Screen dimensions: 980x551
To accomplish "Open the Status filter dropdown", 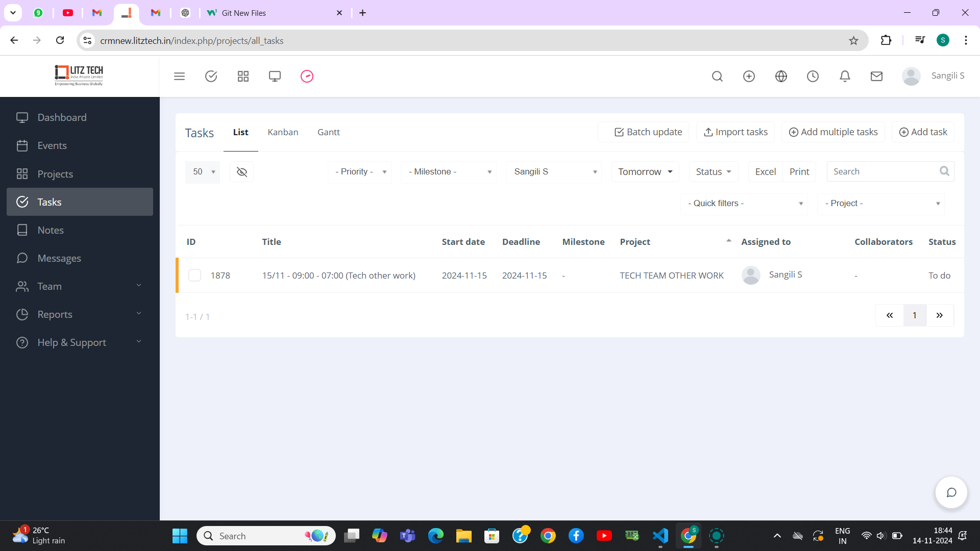I will (x=714, y=172).
